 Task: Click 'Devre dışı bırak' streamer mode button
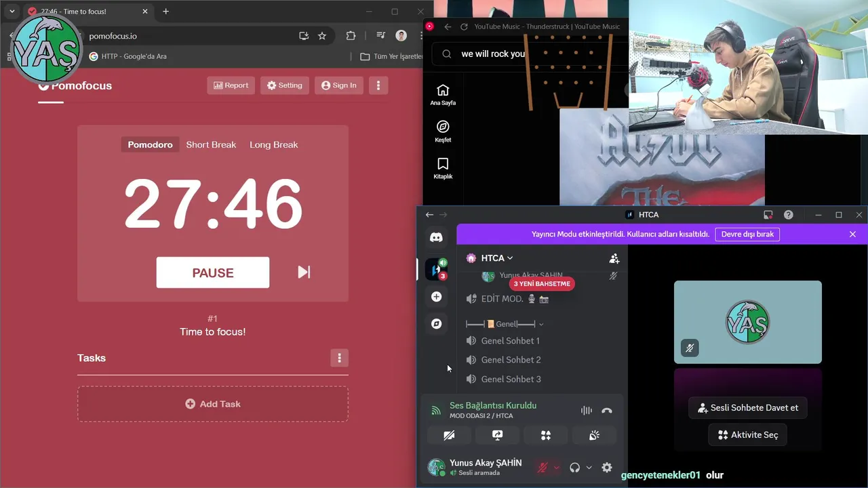click(x=747, y=234)
